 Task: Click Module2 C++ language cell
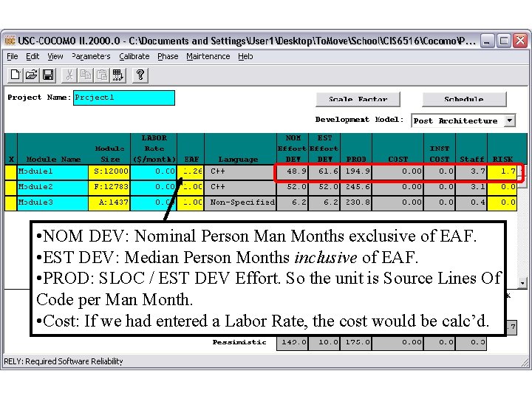pos(240,187)
